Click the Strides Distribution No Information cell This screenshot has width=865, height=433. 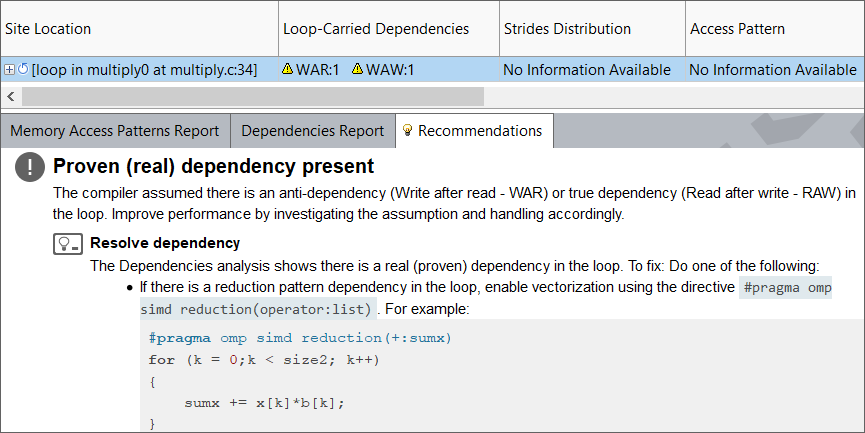[587, 70]
